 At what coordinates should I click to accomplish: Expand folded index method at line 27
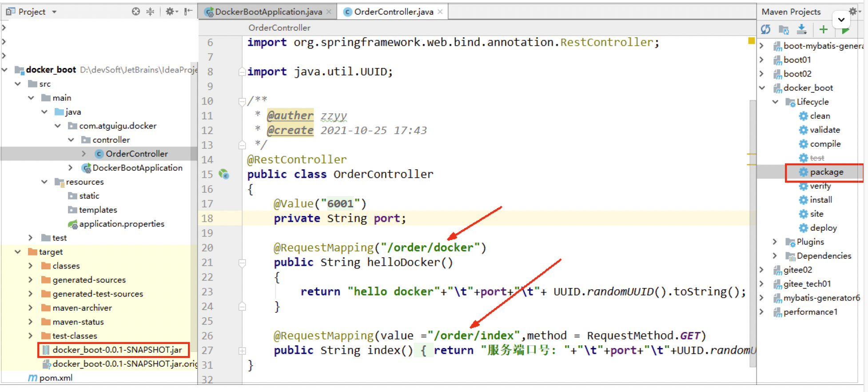[242, 351]
